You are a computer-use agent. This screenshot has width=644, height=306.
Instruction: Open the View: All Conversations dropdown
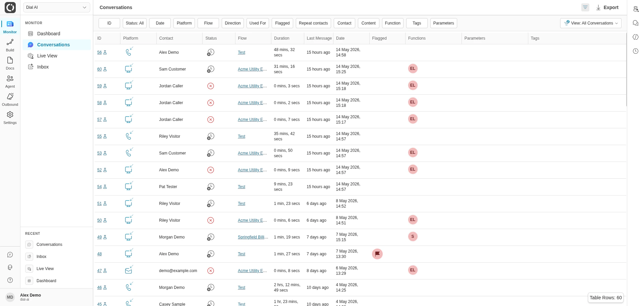tap(591, 23)
